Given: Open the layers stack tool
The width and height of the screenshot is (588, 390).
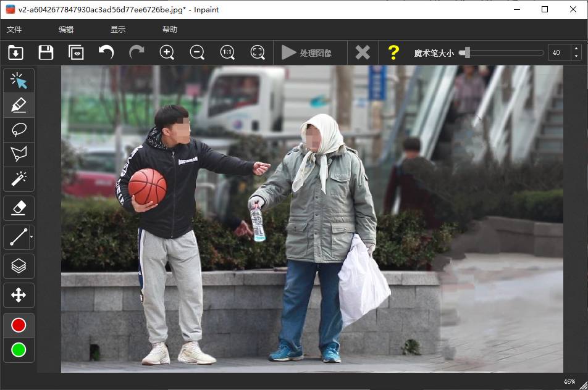Looking at the screenshot, I should pyautogui.click(x=19, y=266).
